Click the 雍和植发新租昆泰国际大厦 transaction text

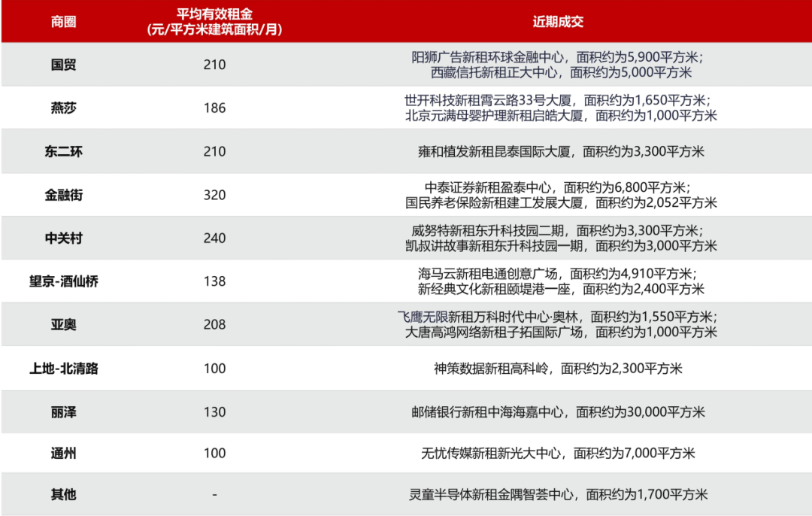pos(562,151)
